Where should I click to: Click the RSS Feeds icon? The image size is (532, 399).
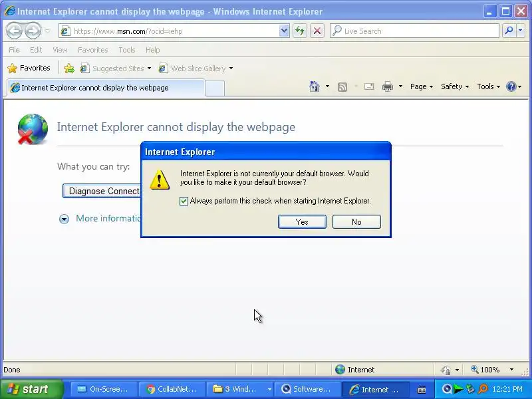(x=342, y=87)
